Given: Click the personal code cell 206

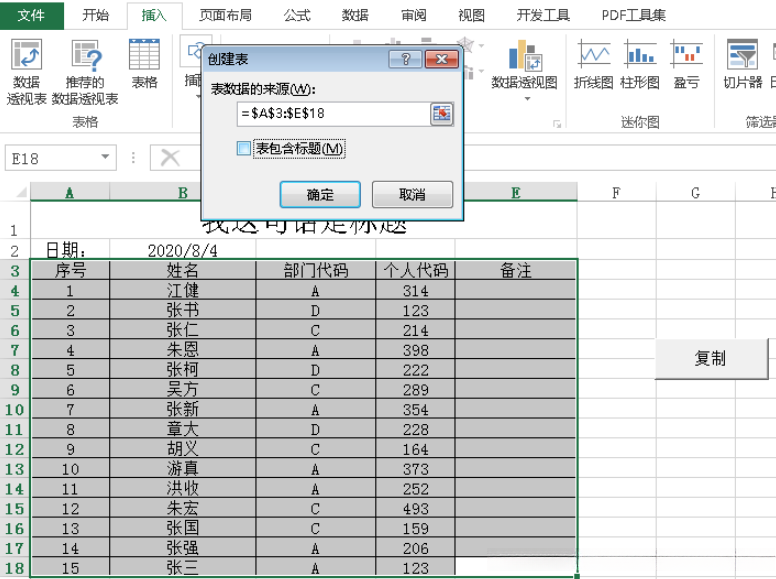Looking at the screenshot, I should click(415, 548).
